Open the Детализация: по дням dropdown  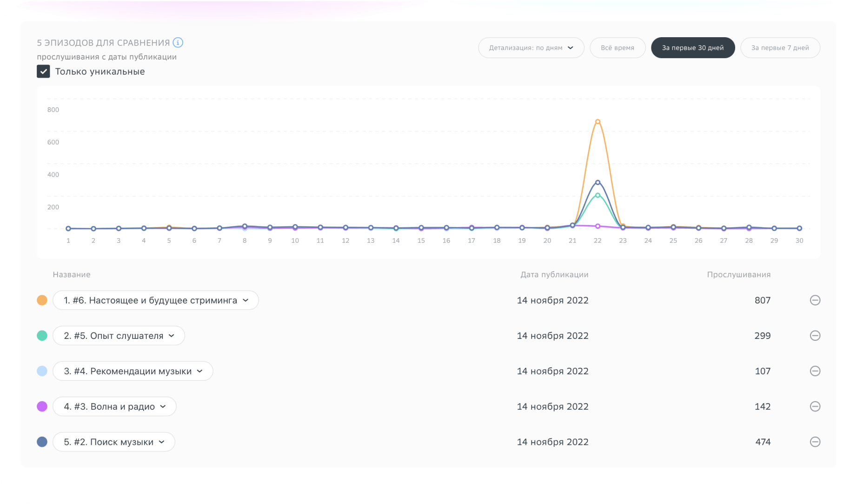click(x=531, y=48)
